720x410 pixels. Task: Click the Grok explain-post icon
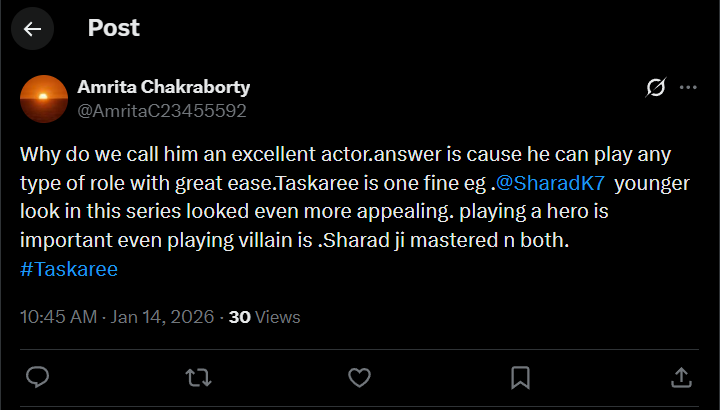656,88
